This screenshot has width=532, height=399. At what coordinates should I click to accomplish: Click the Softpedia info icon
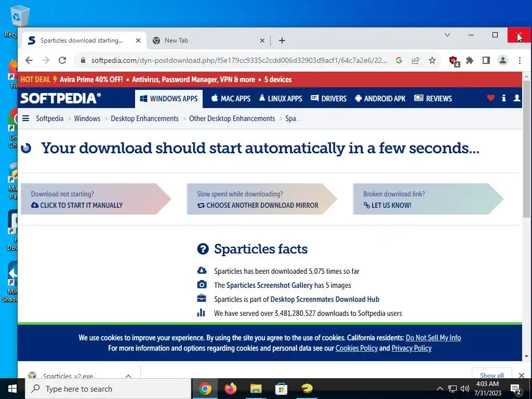click(x=504, y=98)
